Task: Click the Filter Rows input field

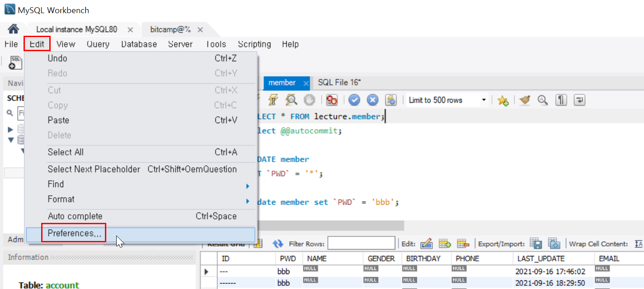Action: tap(361, 243)
